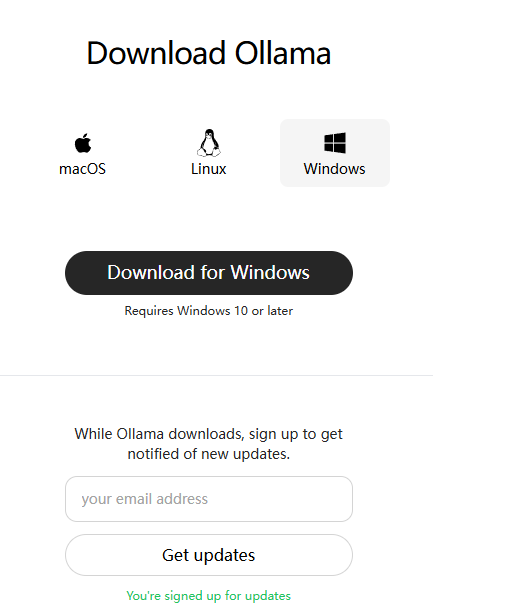Submit with the Get updates button
This screenshot has width=518, height=615.
[x=209, y=555]
